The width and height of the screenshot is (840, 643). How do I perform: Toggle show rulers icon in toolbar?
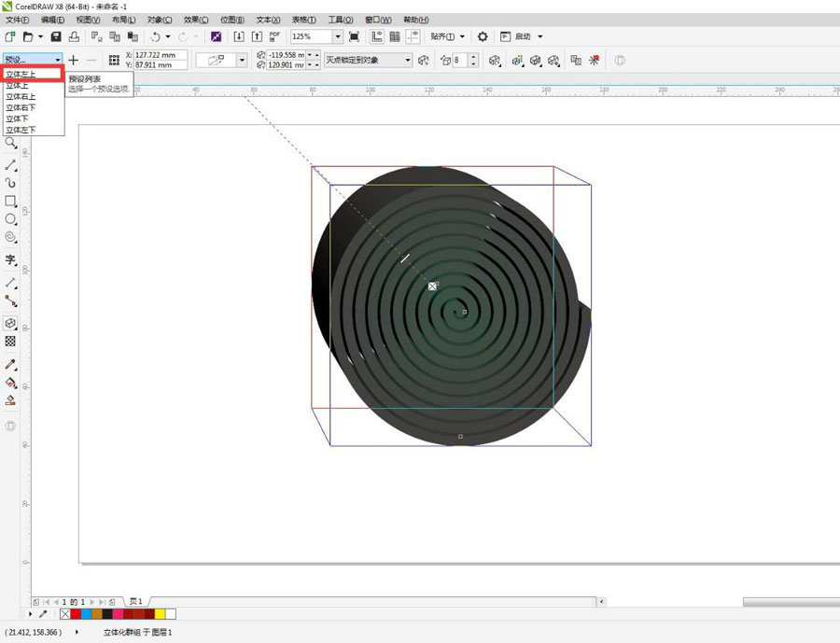(377, 36)
